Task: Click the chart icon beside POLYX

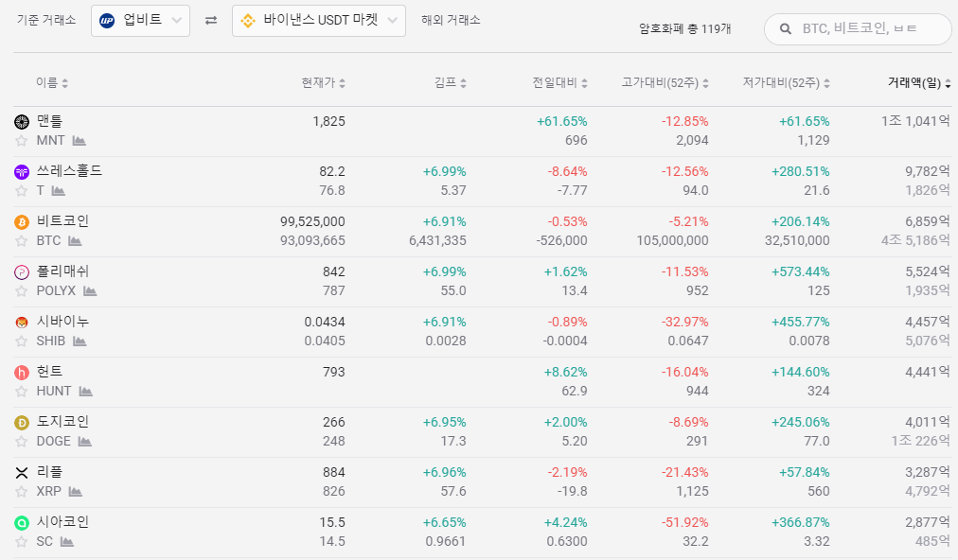Action: (x=90, y=291)
